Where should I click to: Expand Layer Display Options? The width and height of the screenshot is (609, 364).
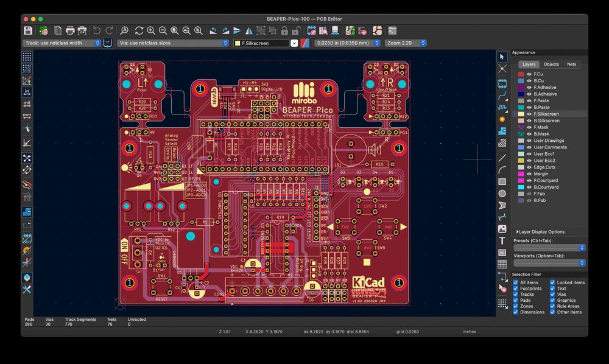(540, 232)
